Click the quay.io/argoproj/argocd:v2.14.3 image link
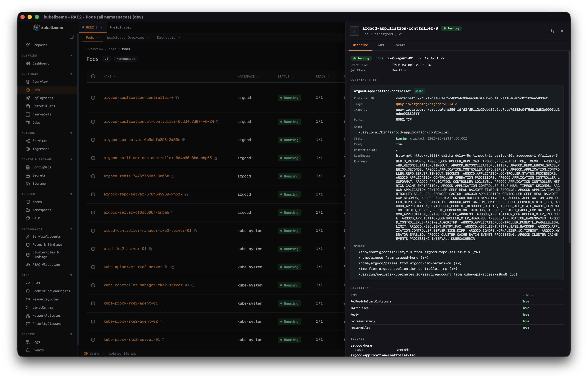588x380 pixels. coord(426,104)
